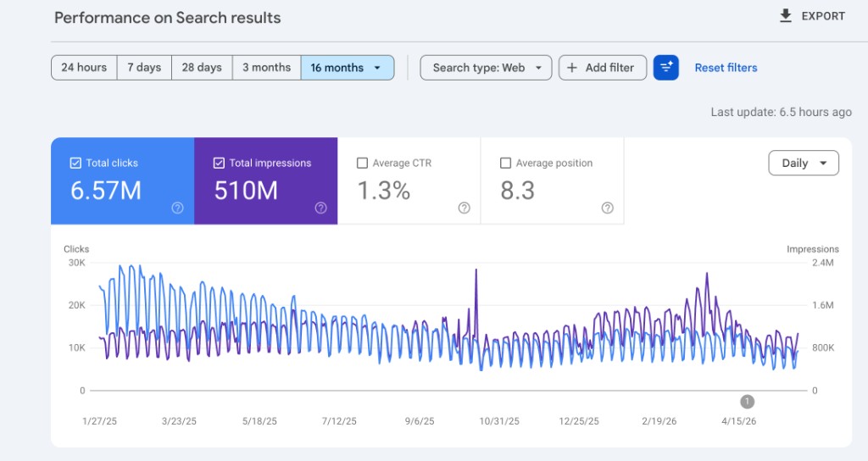
Task: Select the 24 hours range
Action: pos(84,68)
